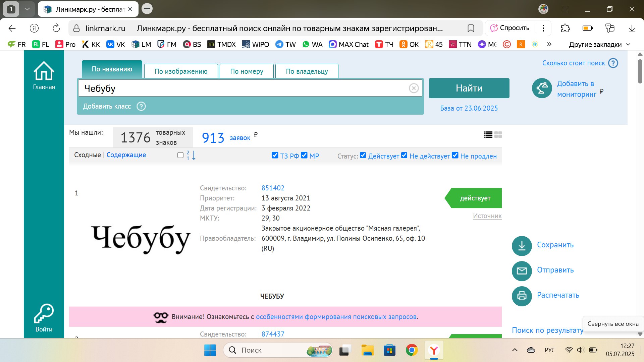Open certificate 874437 link
Viewport: 644px width, 362px height.
click(273, 334)
